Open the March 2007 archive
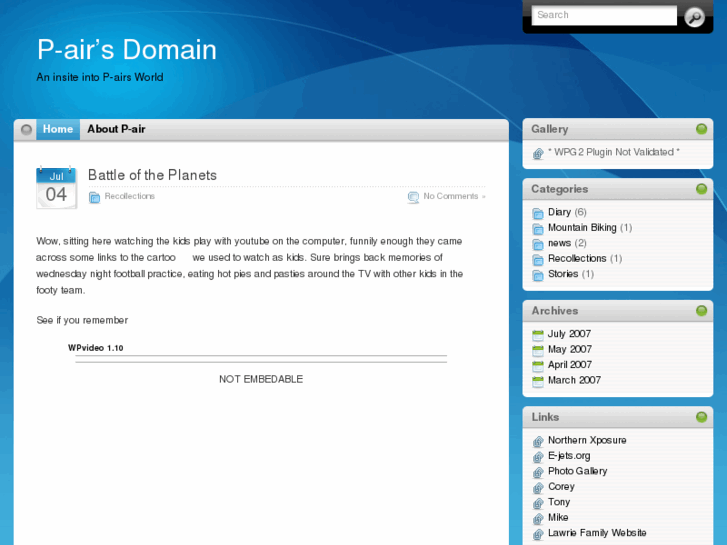 [x=574, y=380]
